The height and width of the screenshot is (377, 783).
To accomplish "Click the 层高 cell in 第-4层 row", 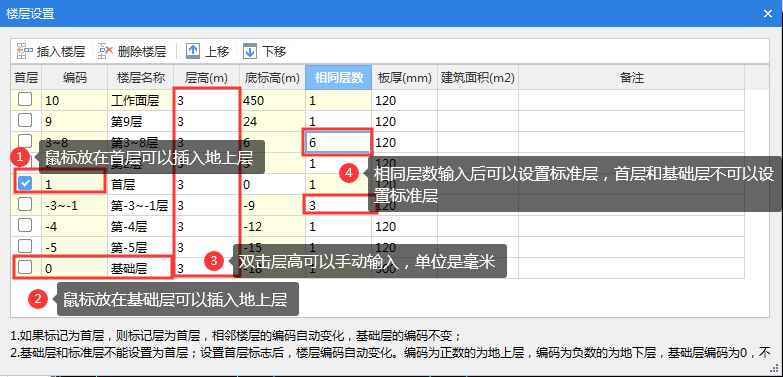I will (206, 226).
